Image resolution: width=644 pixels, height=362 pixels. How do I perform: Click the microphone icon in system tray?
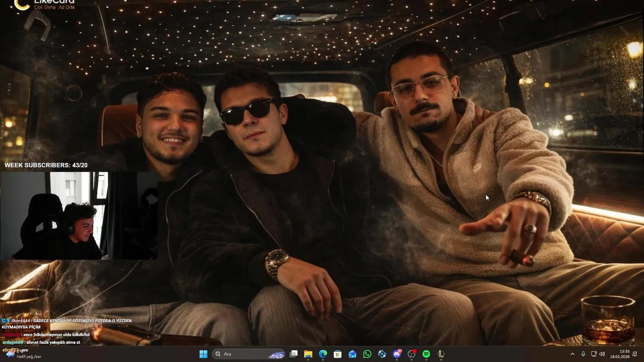583,354
